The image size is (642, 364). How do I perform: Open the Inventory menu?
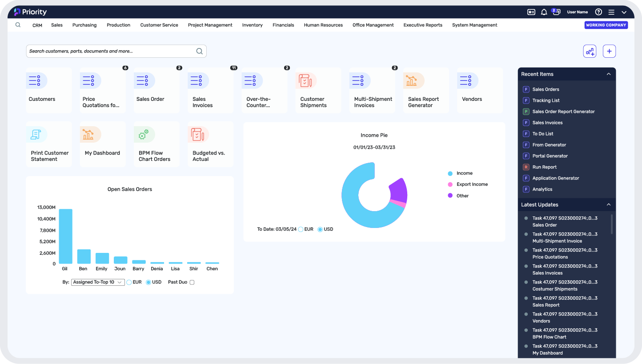pos(252,25)
